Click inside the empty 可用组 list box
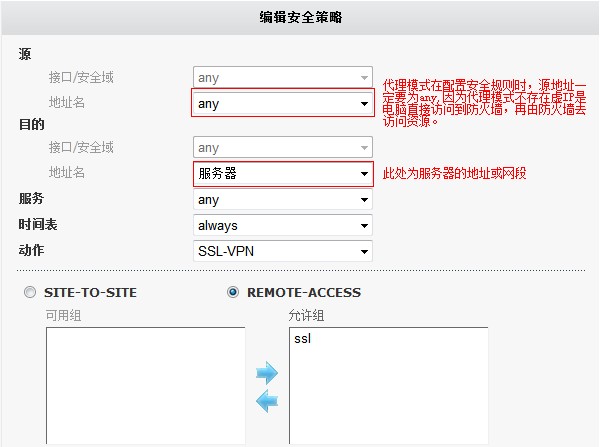The width and height of the screenshot is (600, 447). [x=145, y=386]
